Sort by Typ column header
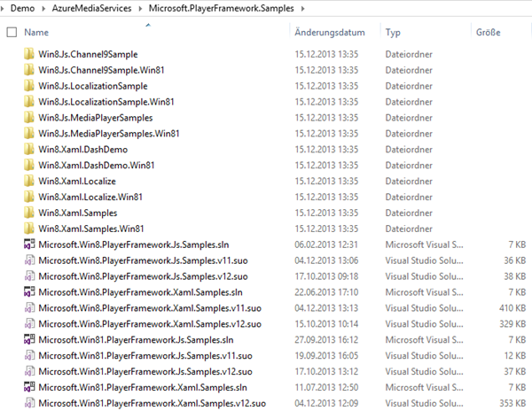The height and width of the screenshot is (411, 532). (x=393, y=33)
